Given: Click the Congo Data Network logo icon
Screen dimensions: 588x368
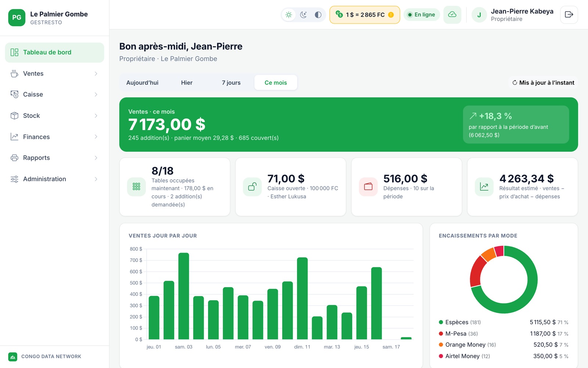Looking at the screenshot, I should (13, 357).
